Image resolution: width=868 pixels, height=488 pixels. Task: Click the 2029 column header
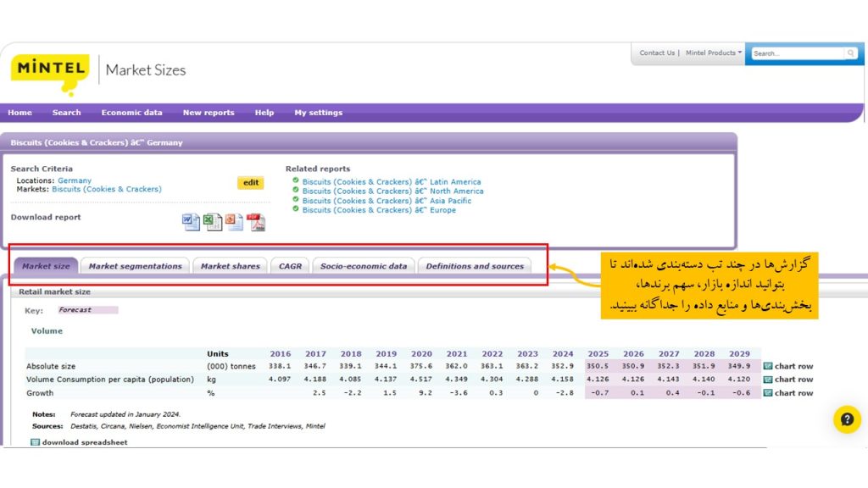[x=739, y=353]
